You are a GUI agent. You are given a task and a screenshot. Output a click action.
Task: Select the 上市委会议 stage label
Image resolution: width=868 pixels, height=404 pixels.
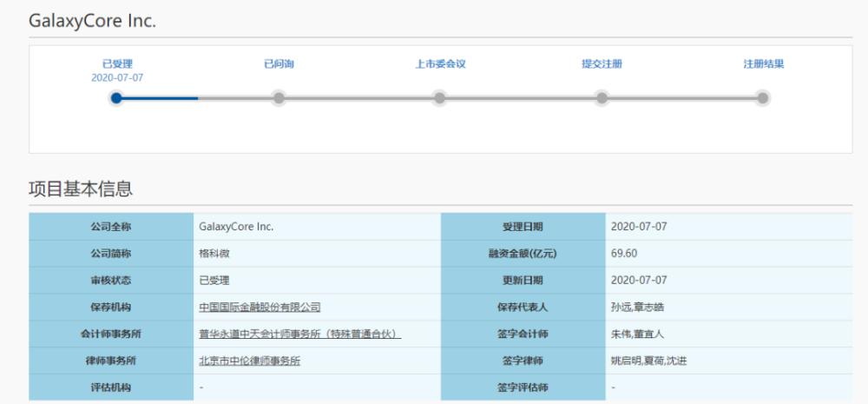click(x=440, y=64)
